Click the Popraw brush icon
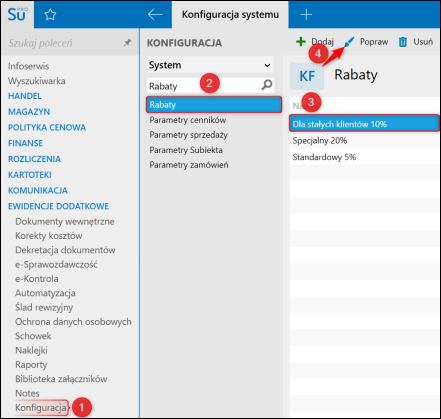 (349, 42)
